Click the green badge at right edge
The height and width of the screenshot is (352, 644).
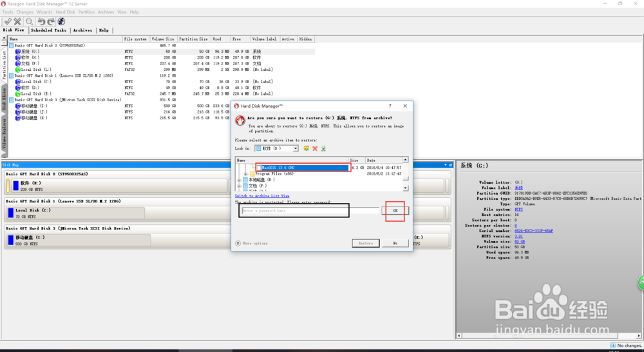pyautogui.click(x=641, y=282)
